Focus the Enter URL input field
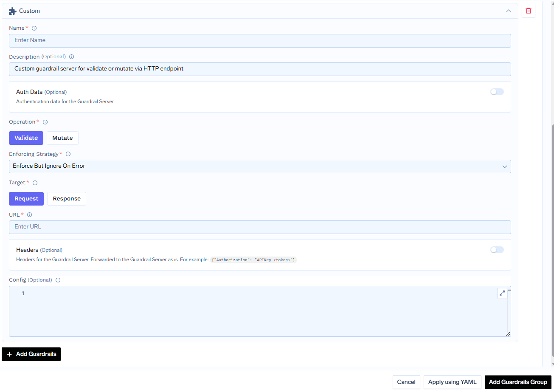The height and width of the screenshot is (392, 554). pos(260,227)
